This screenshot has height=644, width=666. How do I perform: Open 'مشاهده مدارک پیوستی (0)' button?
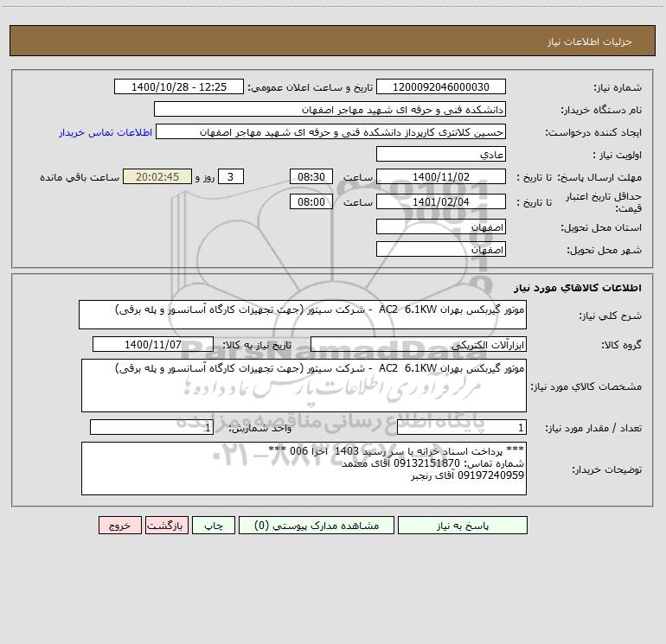coord(317,526)
